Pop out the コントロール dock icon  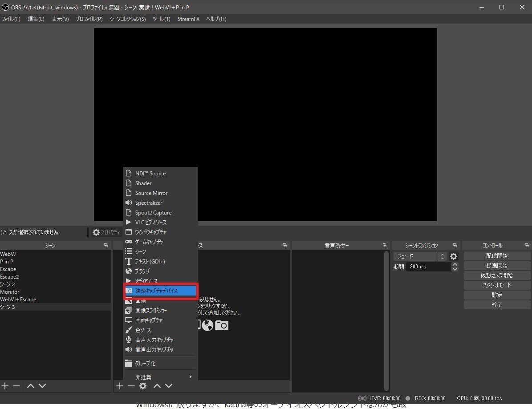[x=527, y=245]
